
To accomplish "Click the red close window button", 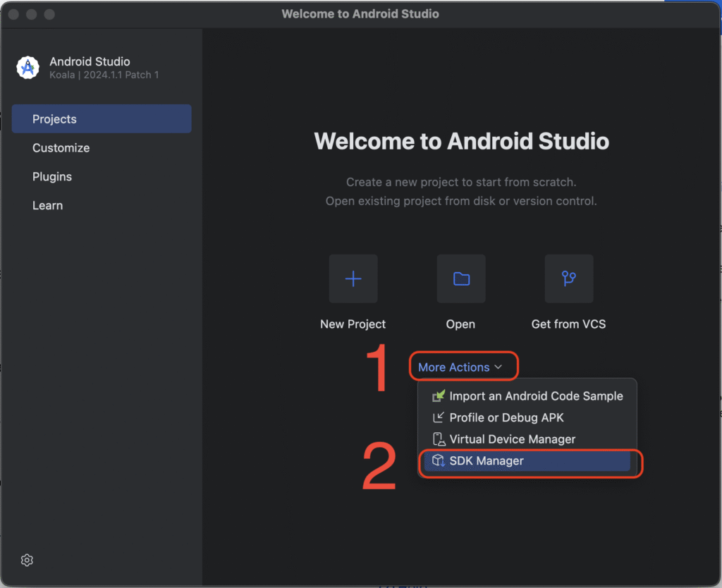I will click(14, 14).
